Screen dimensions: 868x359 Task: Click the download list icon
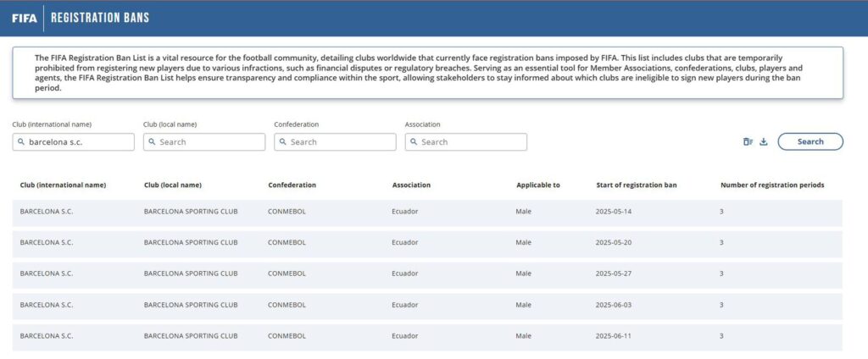[764, 141]
